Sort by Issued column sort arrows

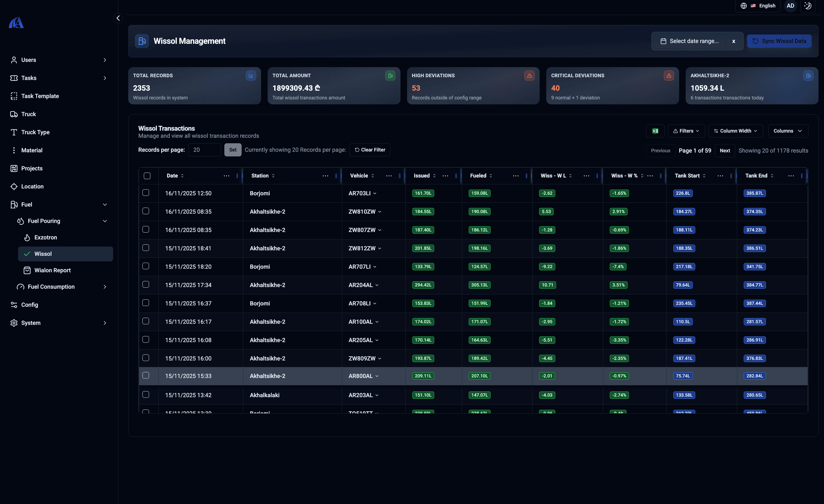tap(434, 176)
